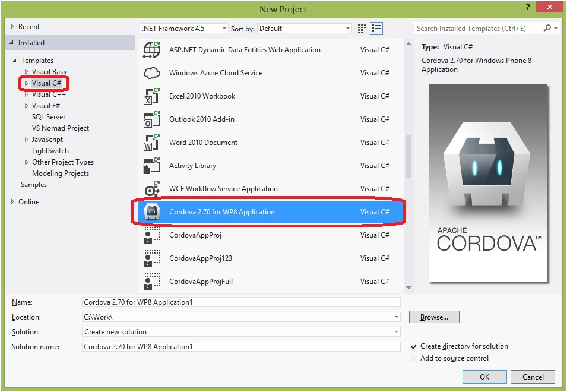Click the Windows Azure Cloud Service cloud icon

152,73
